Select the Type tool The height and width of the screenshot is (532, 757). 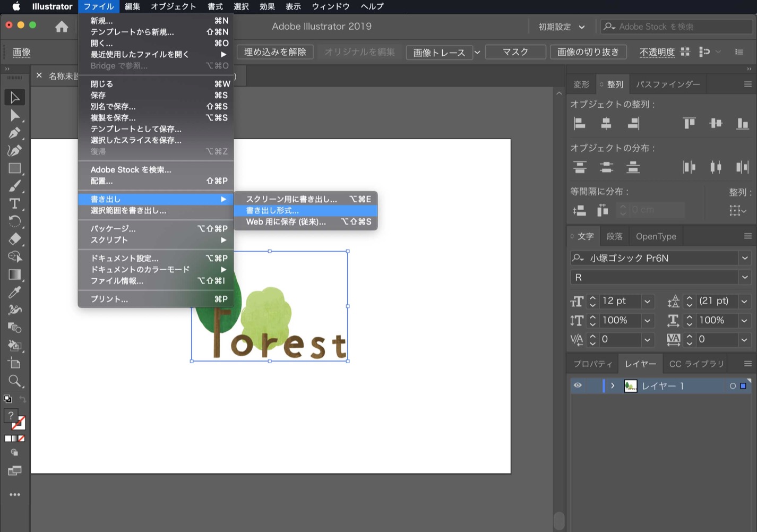[x=14, y=204]
